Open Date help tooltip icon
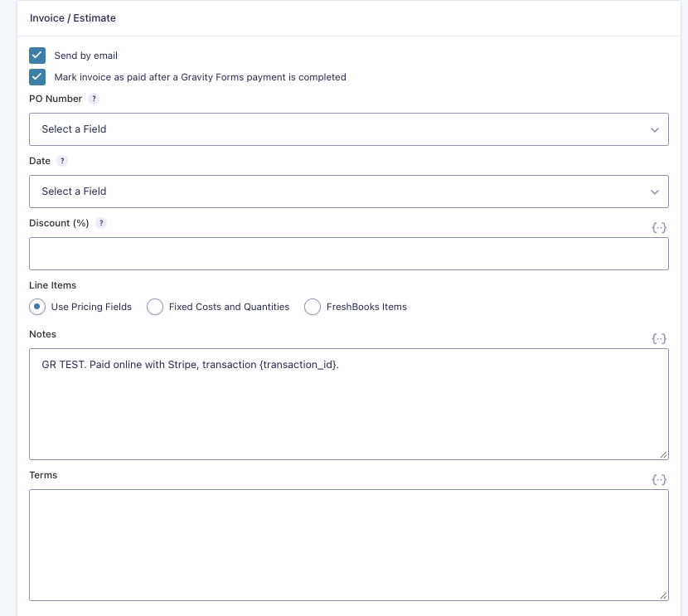 pyautogui.click(x=62, y=161)
